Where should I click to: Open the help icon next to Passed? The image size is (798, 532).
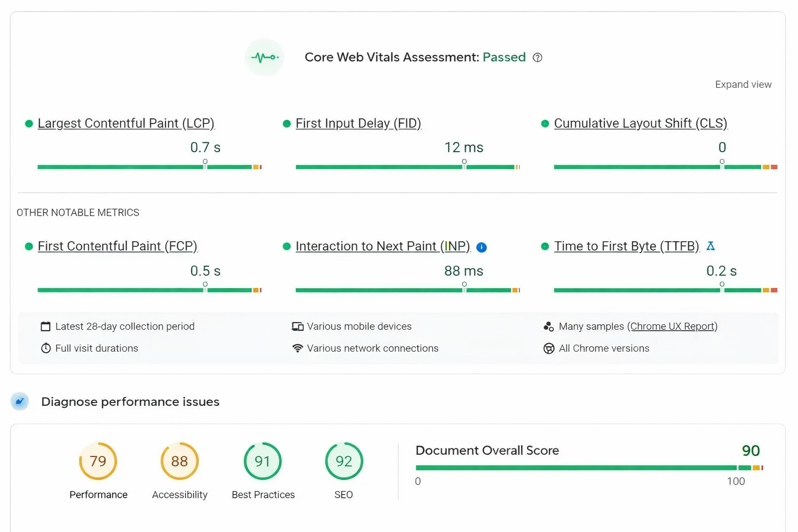538,57
